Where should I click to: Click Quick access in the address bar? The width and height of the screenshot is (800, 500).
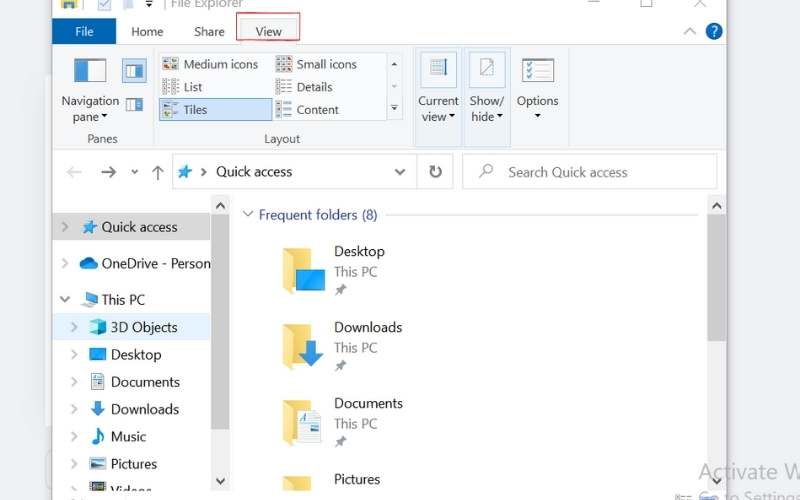click(254, 172)
